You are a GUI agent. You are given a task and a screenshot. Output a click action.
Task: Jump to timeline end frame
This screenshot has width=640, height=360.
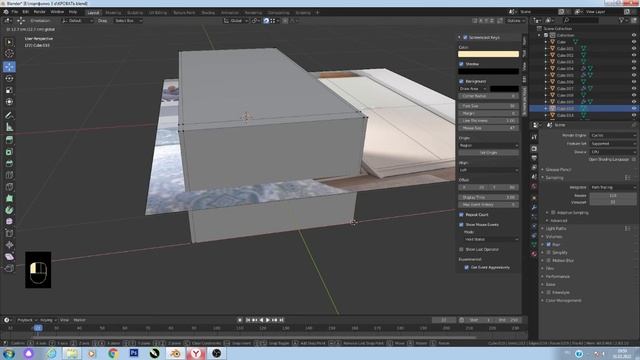pos(281,320)
